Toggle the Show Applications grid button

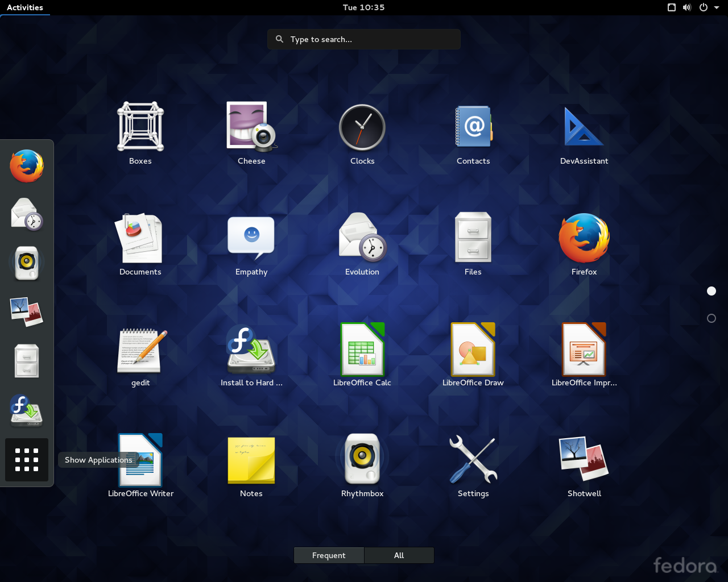click(27, 460)
